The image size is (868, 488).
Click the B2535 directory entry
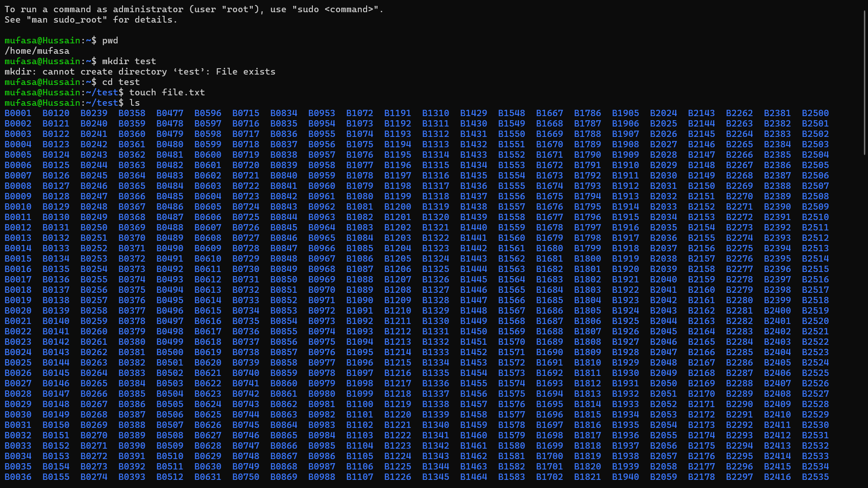click(x=815, y=477)
